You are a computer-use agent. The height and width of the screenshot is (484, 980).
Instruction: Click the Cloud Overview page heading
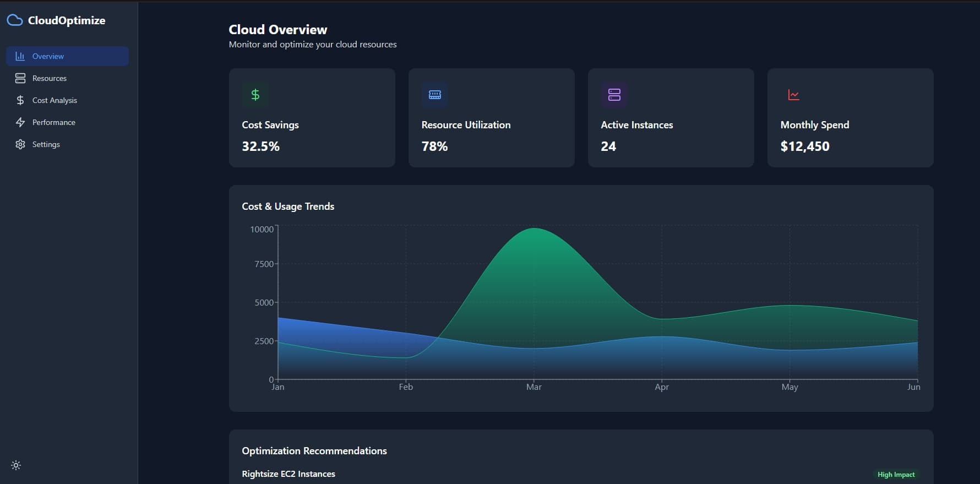[x=278, y=30]
